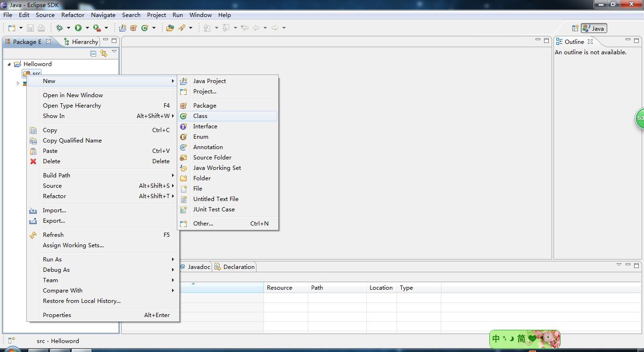
Task: Choose Annotation in New submenu
Action: (x=228, y=147)
